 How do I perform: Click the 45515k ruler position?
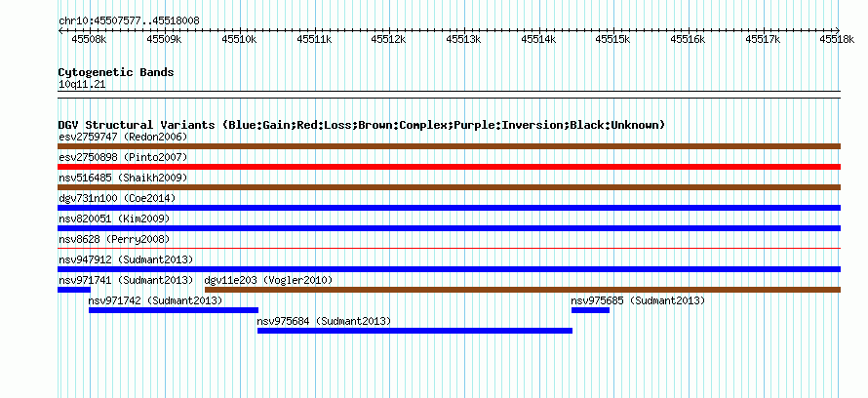(x=613, y=39)
